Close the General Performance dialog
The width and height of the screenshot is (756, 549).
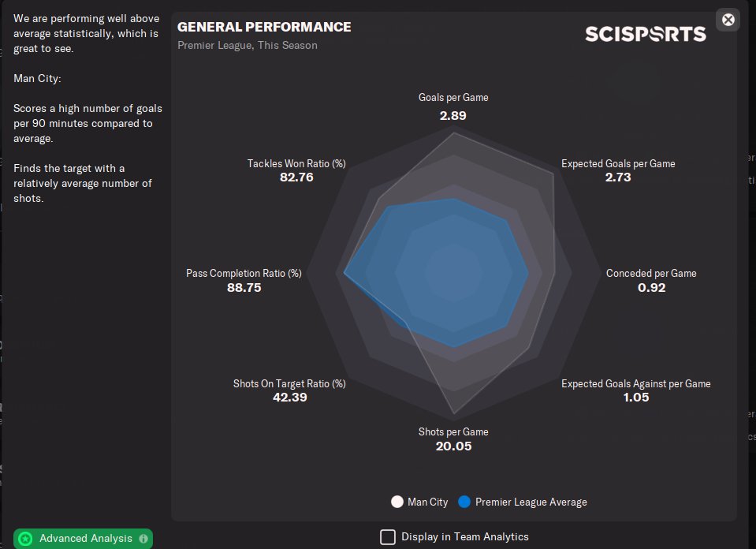728,20
